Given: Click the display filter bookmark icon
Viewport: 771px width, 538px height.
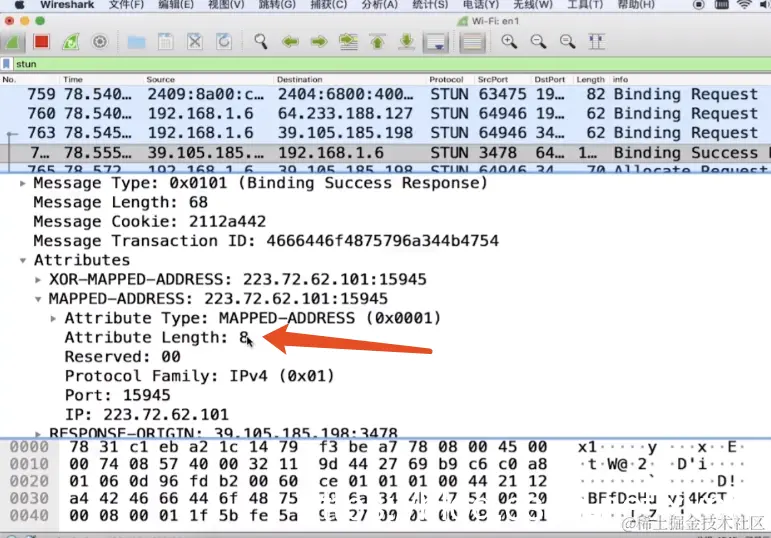Looking at the screenshot, I should 6,64.
